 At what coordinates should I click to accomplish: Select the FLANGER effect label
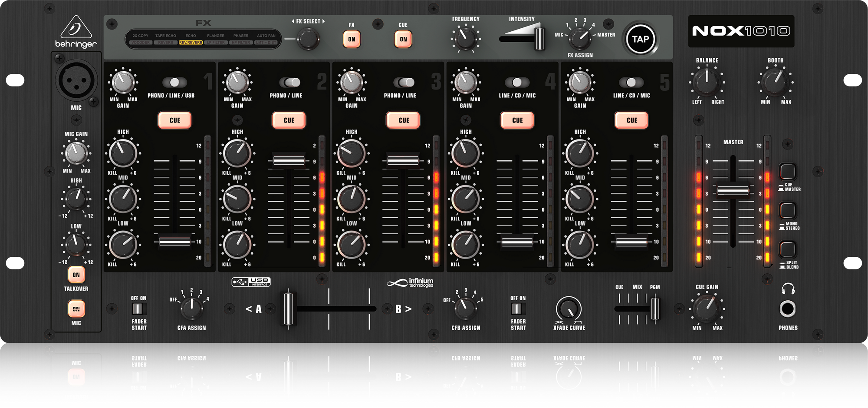[x=216, y=36]
